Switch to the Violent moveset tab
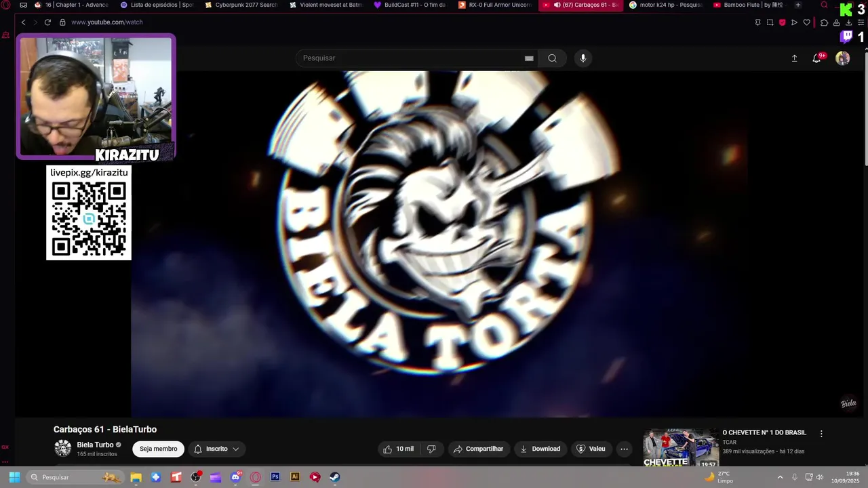 point(326,5)
